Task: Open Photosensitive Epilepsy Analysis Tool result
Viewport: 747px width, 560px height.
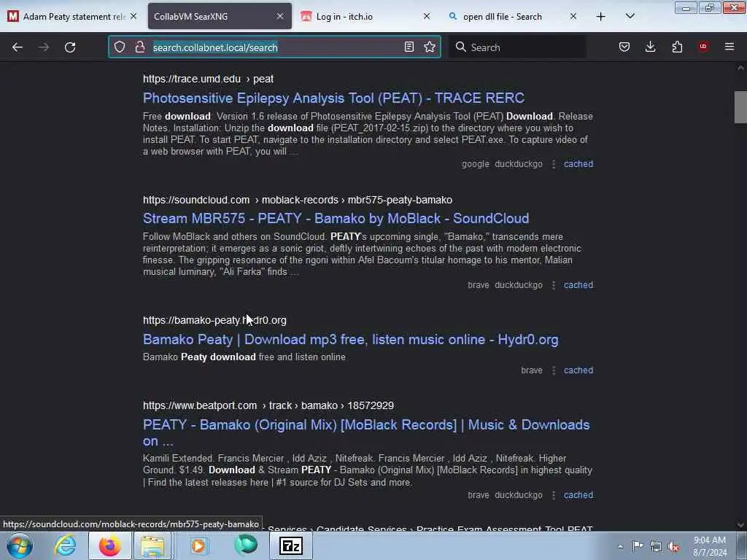Action: 333,98
